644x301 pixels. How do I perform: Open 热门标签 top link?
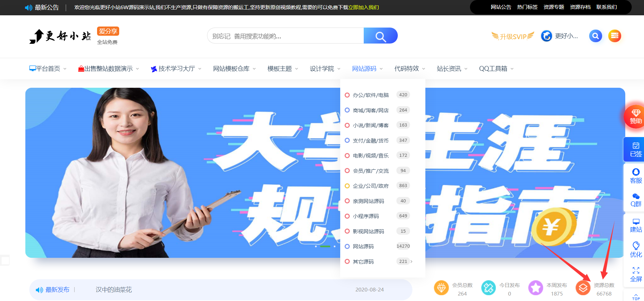click(x=527, y=7)
